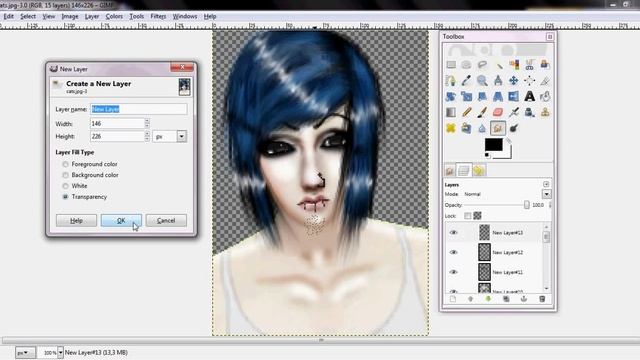640x360 pixels.
Task: Select the Measure compass tool
Action: tap(498, 80)
